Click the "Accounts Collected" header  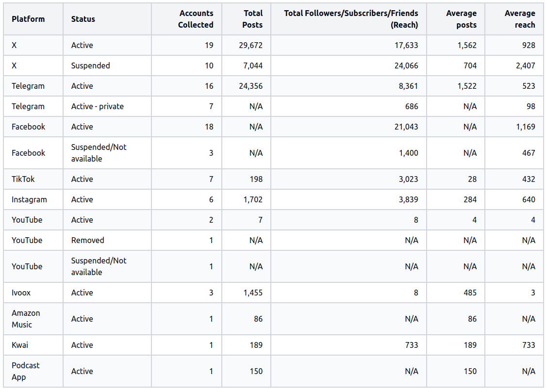pyautogui.click(x=196, y=19)
